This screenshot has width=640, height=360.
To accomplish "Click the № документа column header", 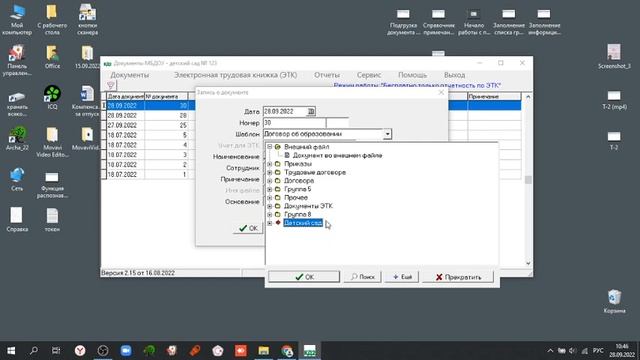I will (x=166, y=96).
